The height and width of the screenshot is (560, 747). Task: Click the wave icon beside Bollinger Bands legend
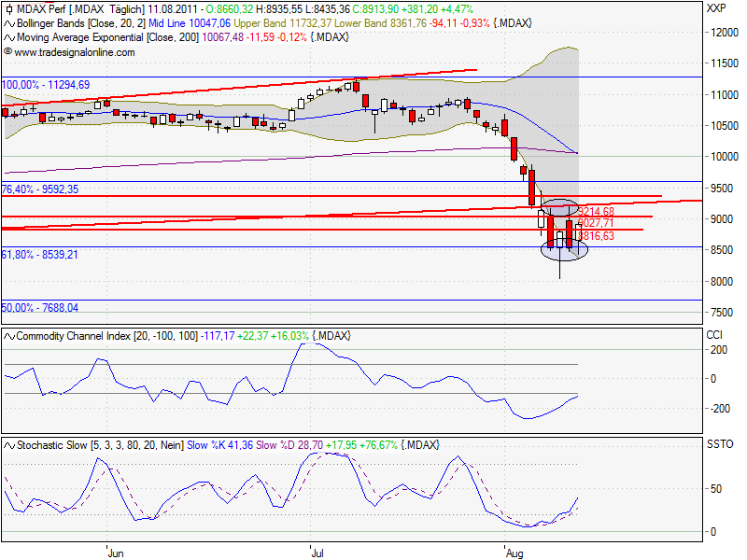(x=8, y=21)
